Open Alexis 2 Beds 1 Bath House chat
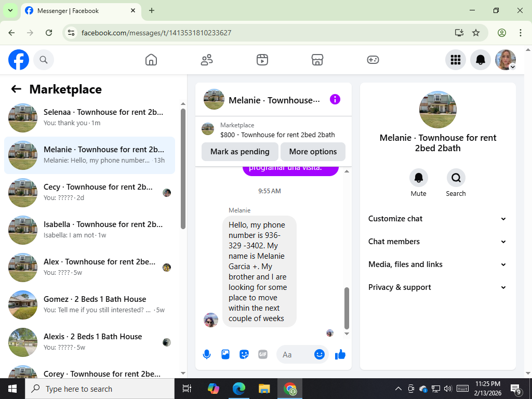532x399 pixels. point(89,342)
